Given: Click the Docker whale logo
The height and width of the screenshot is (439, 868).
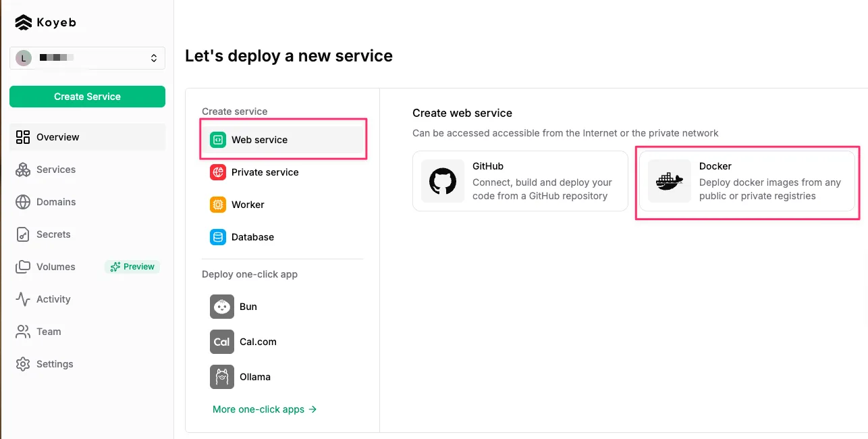Looking at the screenshot, I should tap(670, 181).
